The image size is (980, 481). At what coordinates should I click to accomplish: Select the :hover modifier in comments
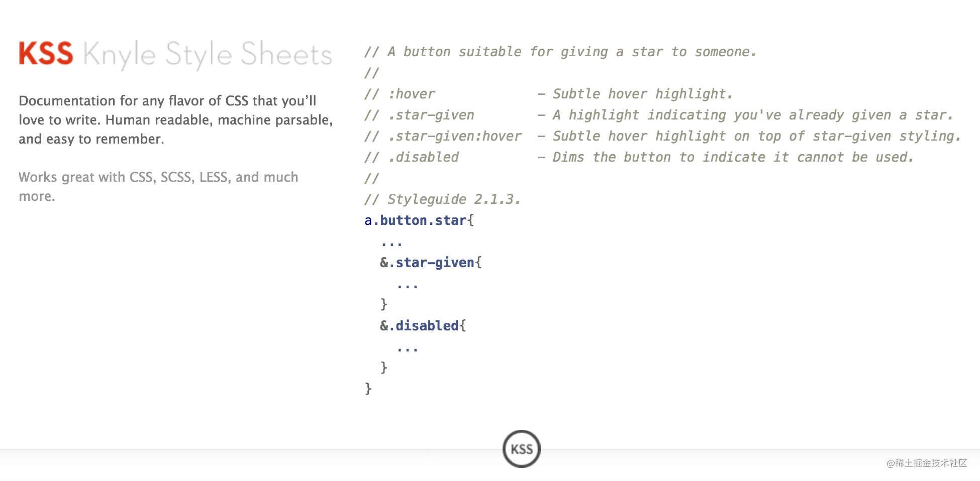pos(412,94)
